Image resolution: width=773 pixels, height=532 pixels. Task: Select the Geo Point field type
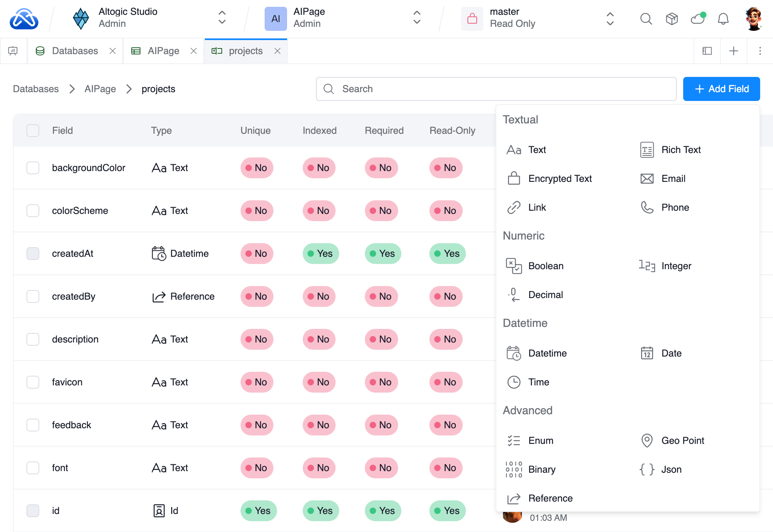[x=682, y=440]
